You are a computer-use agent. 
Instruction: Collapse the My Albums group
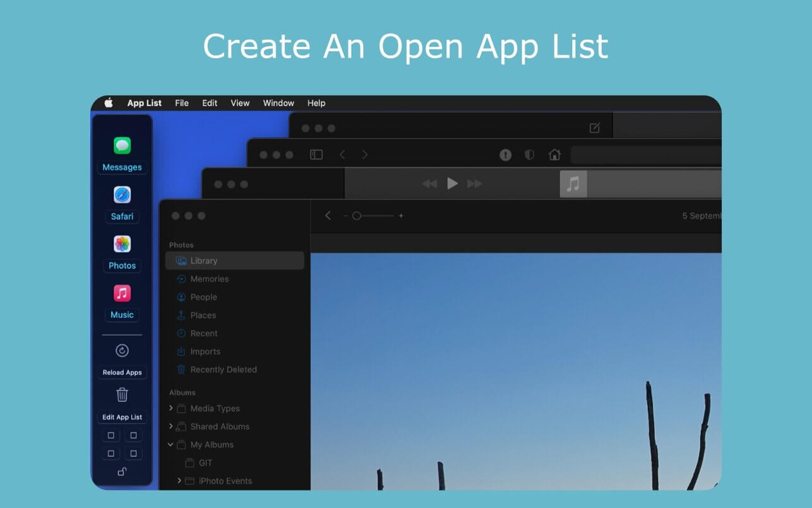point(171,445)
